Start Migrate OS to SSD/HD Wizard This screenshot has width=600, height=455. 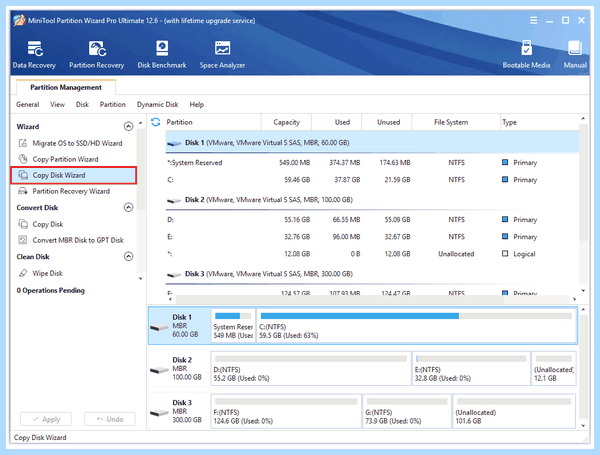point(73,143)
